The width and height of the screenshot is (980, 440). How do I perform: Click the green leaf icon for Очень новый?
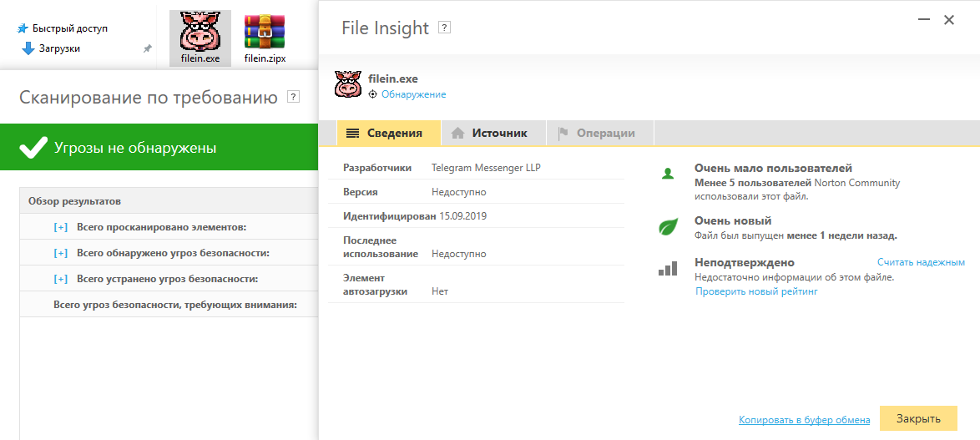(668, 227)
